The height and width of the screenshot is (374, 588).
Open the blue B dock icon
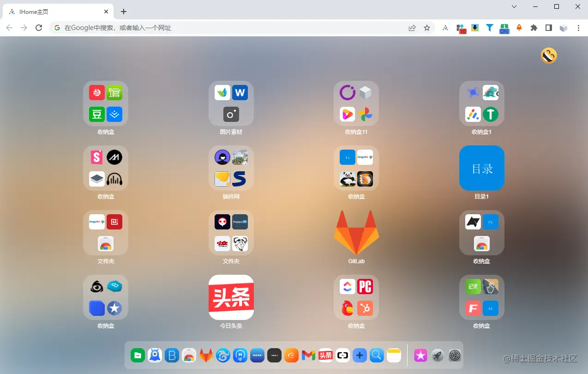tap(172, 355)
